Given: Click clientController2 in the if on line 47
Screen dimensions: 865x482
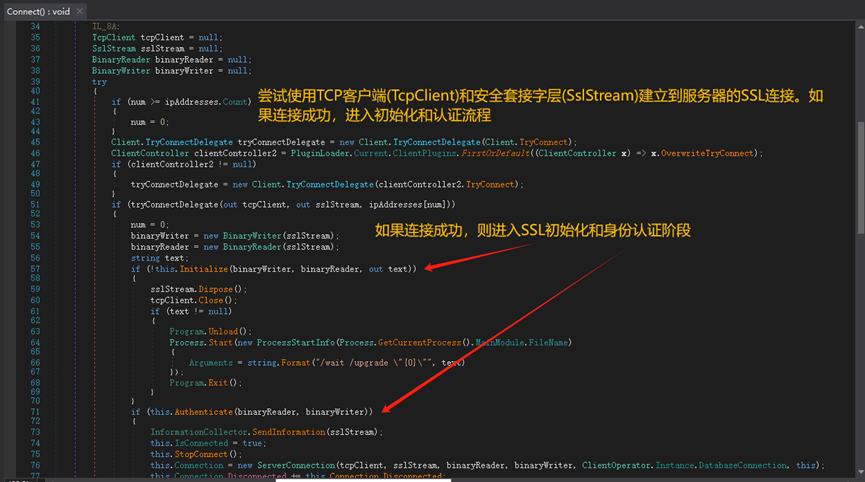Looking at the screenshot, I should [172, 164].
